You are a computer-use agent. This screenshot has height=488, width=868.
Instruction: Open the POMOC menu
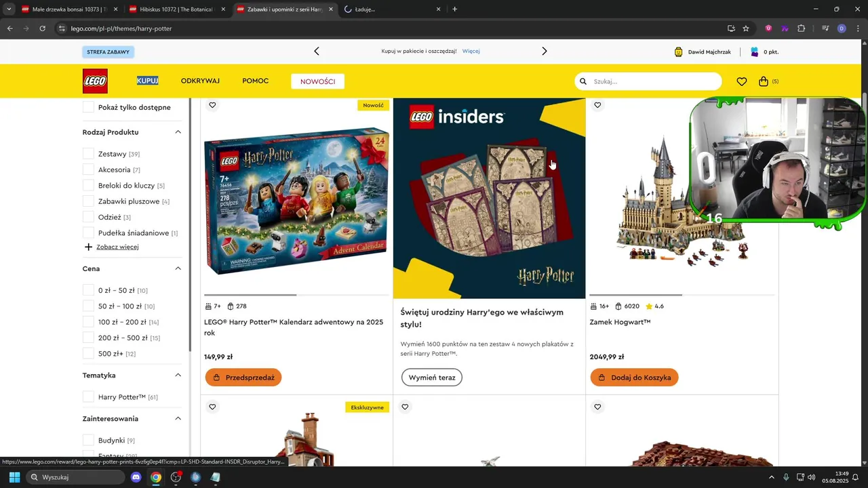point(256,81)
